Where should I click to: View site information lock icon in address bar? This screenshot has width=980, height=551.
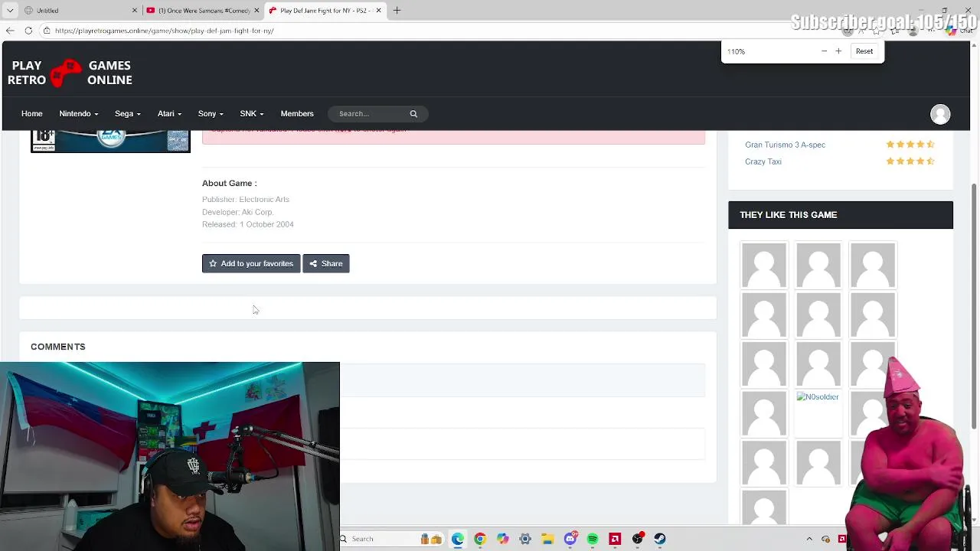tap(47, 31)
